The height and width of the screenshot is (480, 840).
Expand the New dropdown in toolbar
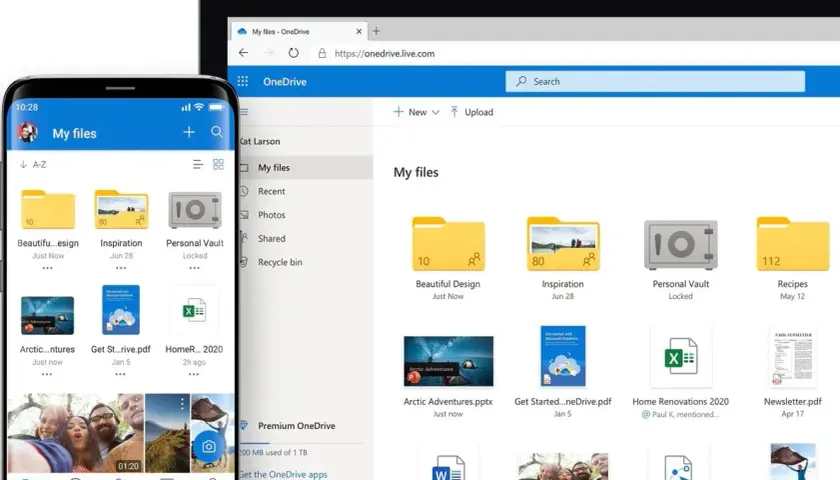point(416,112)
